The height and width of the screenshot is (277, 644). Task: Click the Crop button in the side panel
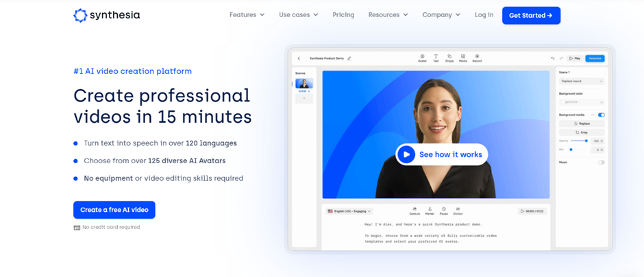pos(582,132)
